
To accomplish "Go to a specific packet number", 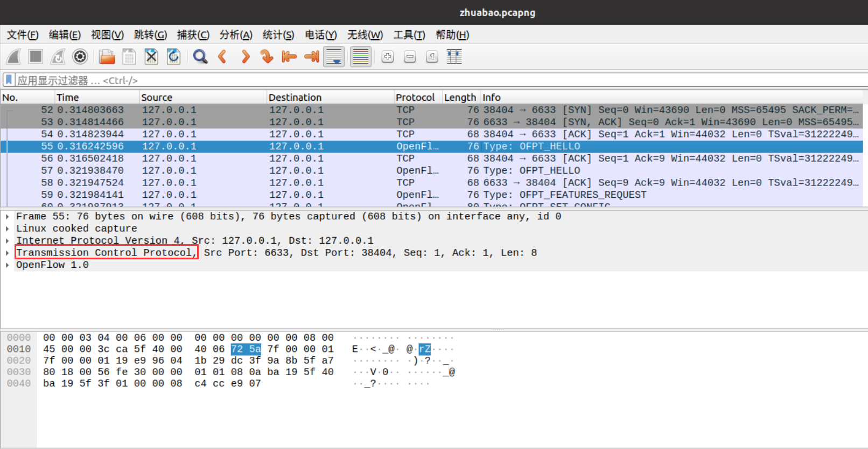I will [267, 57].
